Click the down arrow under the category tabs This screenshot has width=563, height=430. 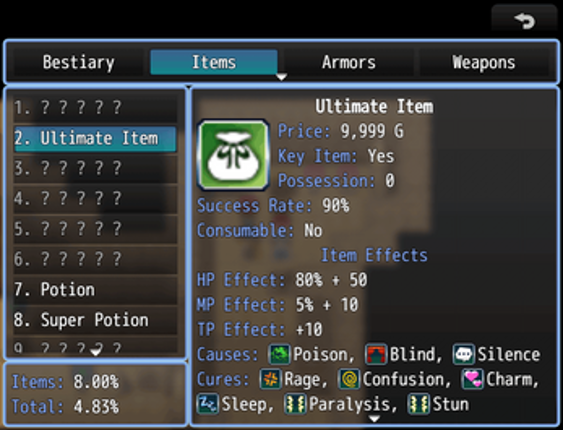(x=282, y=77)
